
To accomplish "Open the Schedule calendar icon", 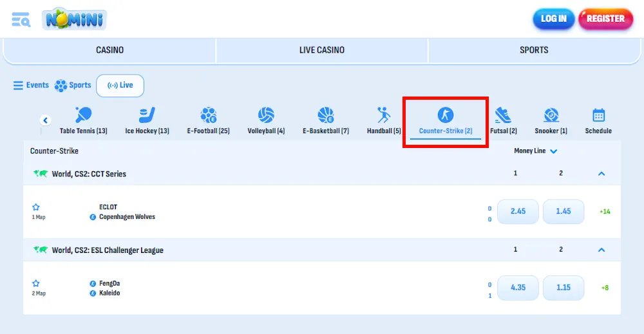I will click(x=598, y=116).
